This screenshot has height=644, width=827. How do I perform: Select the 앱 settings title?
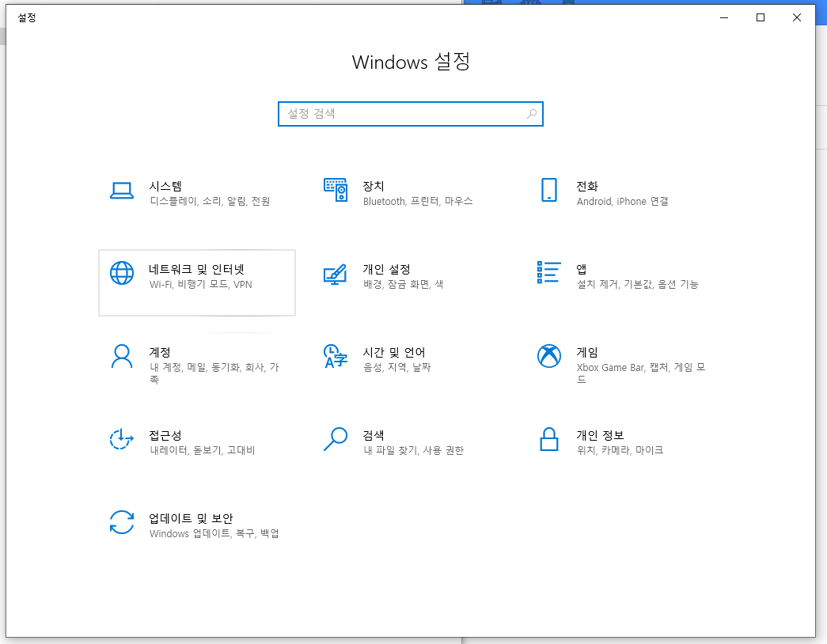pyautogui.click(x=581, y=270)
